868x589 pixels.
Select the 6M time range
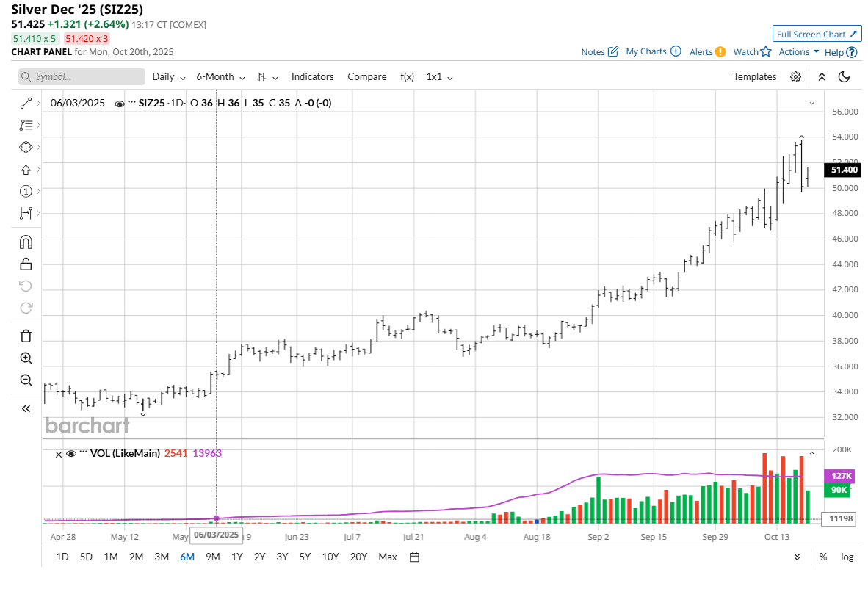(187, 557)
